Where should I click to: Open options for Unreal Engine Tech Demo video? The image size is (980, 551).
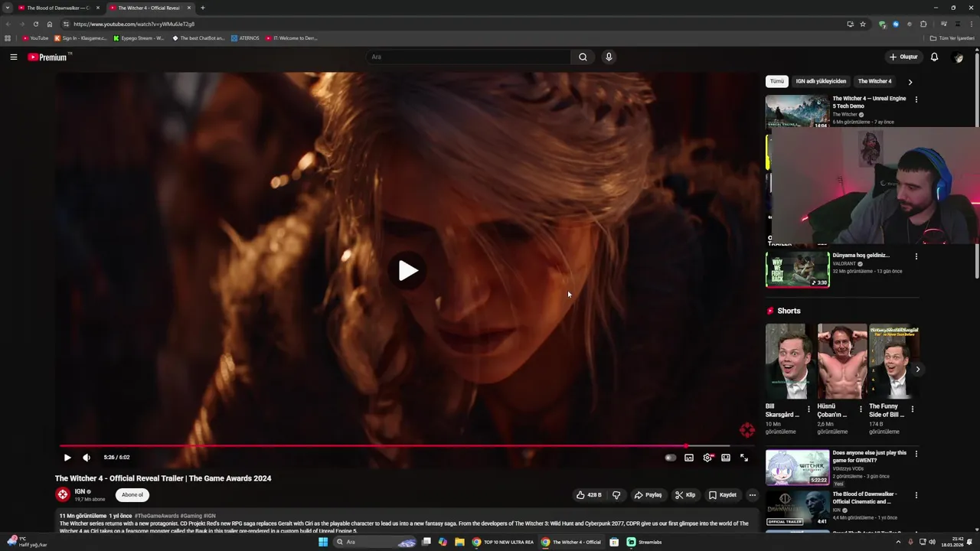tap(916, 99)
